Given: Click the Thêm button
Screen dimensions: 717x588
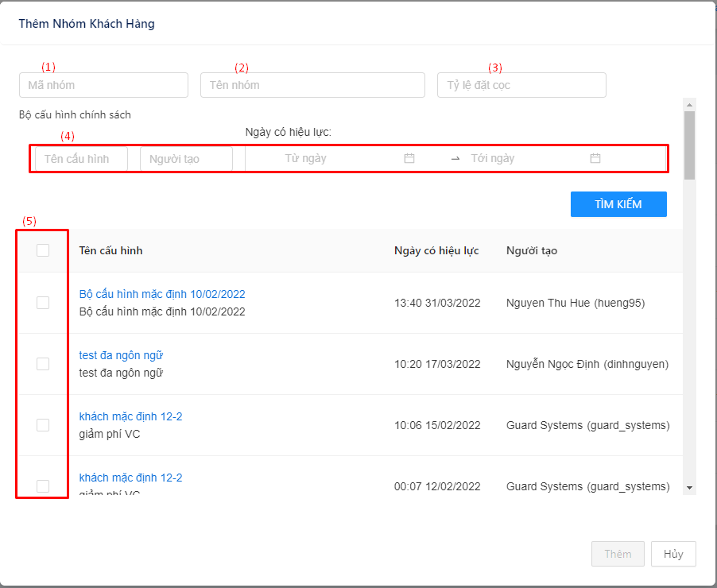Looking at the screenshot, I should point(618,554).
